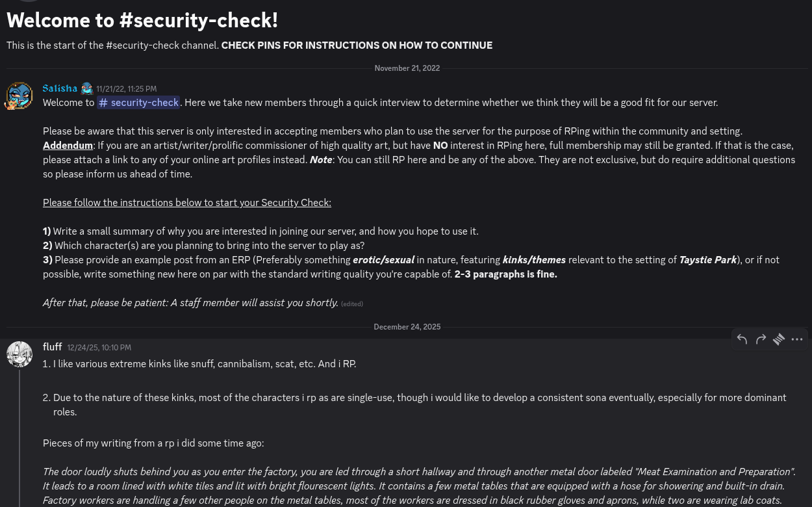Click the role badge icon beside Salisha's name
Screen dimensions: 812x507
[x=87, y=88]
